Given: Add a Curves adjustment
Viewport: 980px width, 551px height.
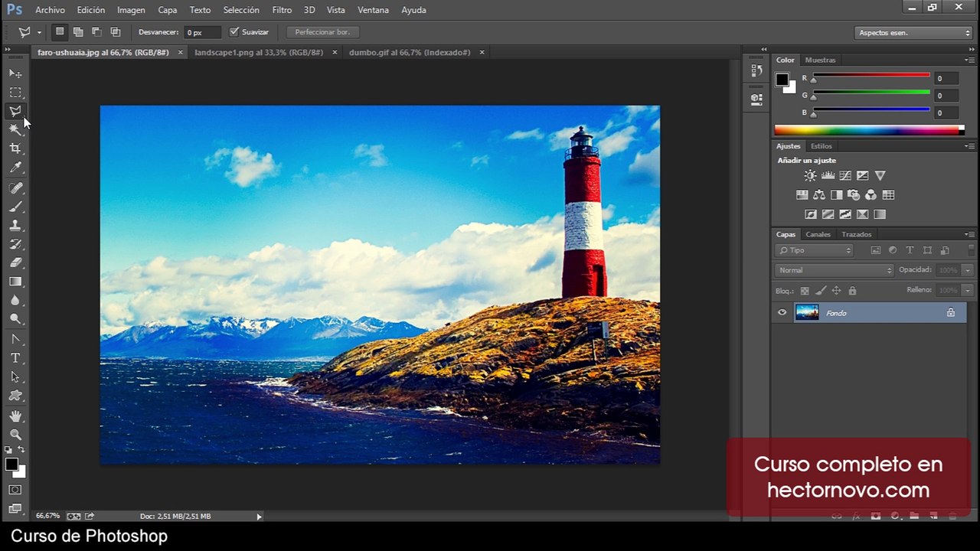Looking at the screenshot, I should click(845, 175).
